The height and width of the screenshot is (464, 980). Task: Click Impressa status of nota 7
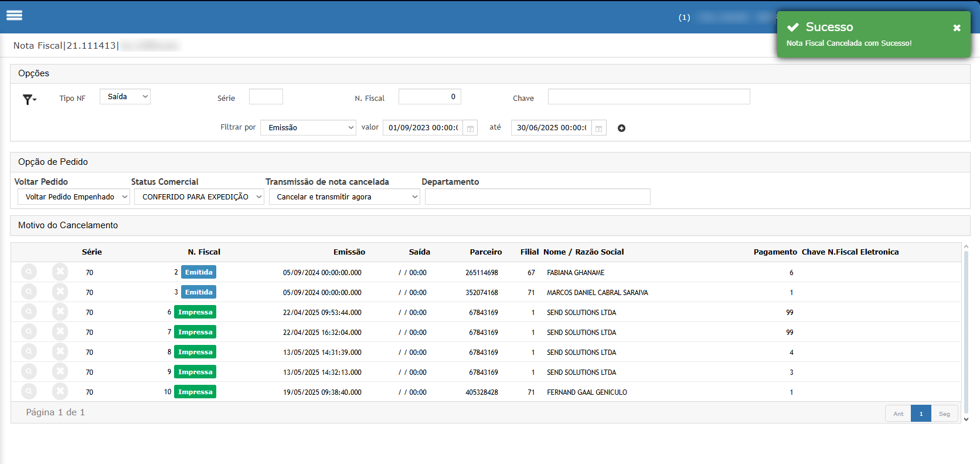[x=195, y=332]
